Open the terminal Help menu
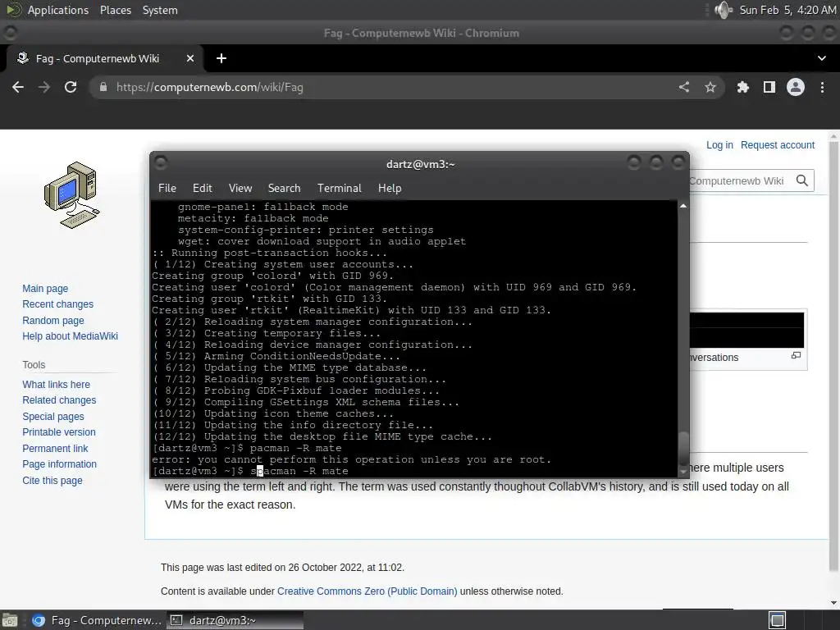The image size is (840, 630). [x=390, y=188]
